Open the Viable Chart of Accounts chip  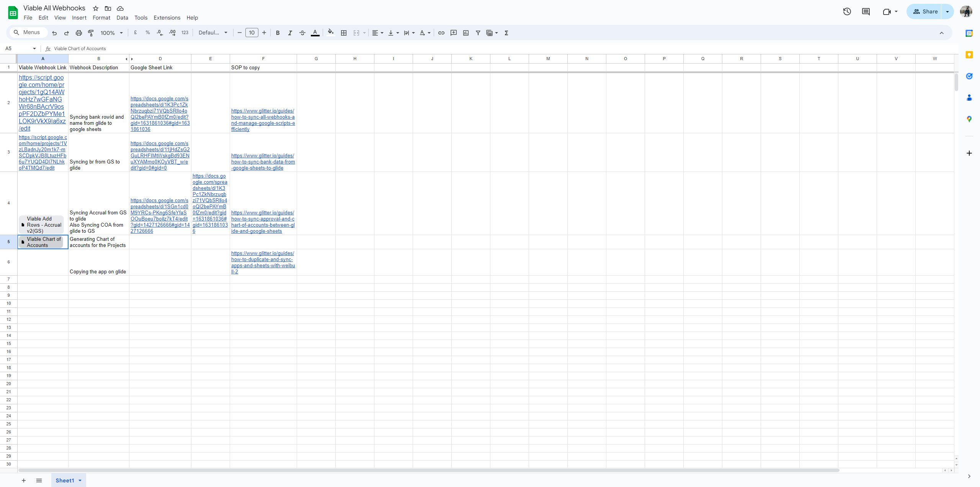41,242
